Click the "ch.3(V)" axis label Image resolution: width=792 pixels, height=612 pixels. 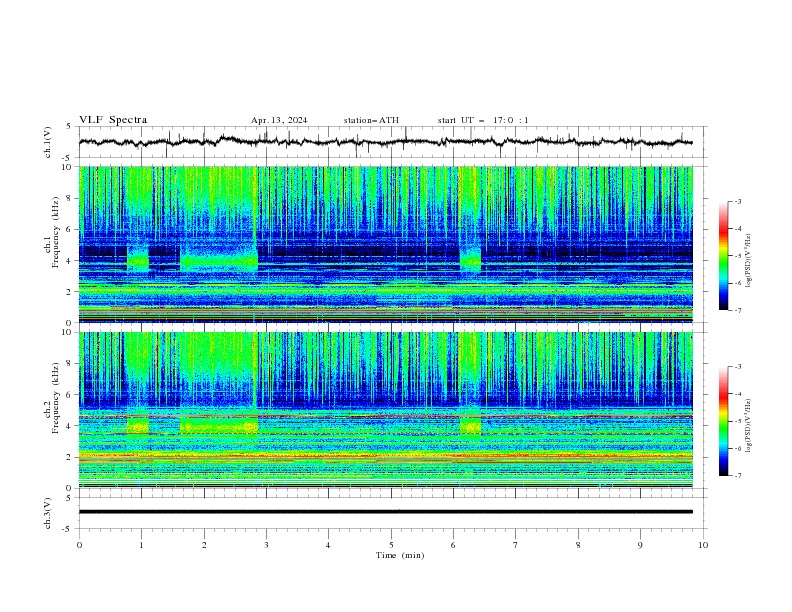pos(48,513)
